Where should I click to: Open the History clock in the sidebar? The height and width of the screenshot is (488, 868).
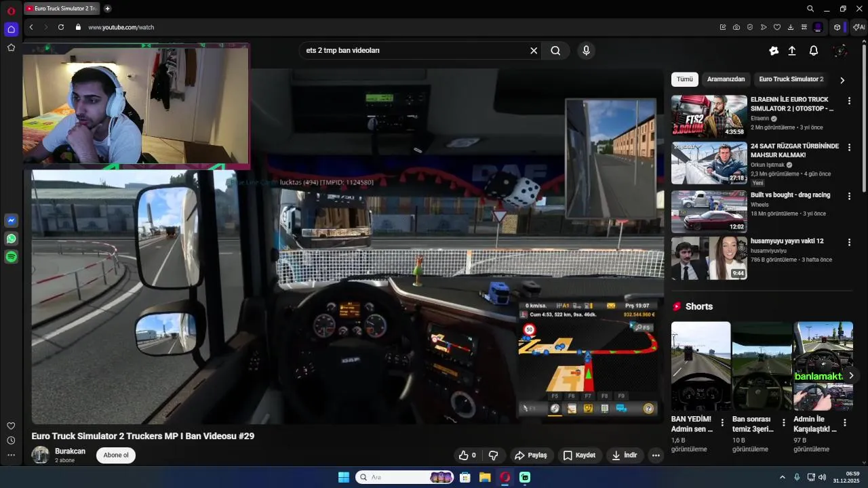click(x=11, y=441)
